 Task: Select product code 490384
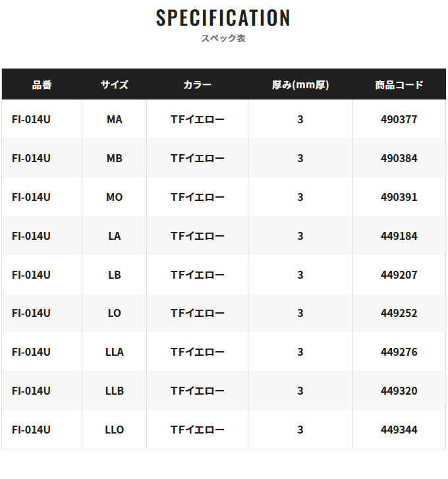pyautogui.click(x=399, y=158)
